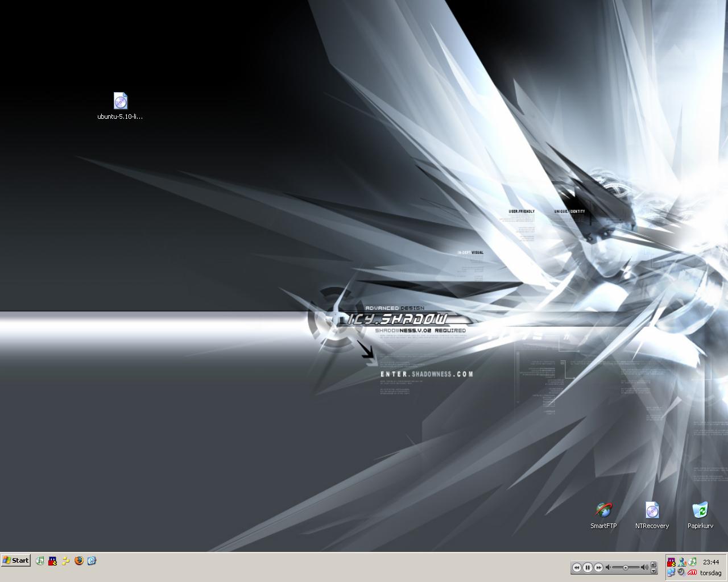Screen dimensions: 728x582
Task: Click the network connection tray icon
Action: (672, 572)
